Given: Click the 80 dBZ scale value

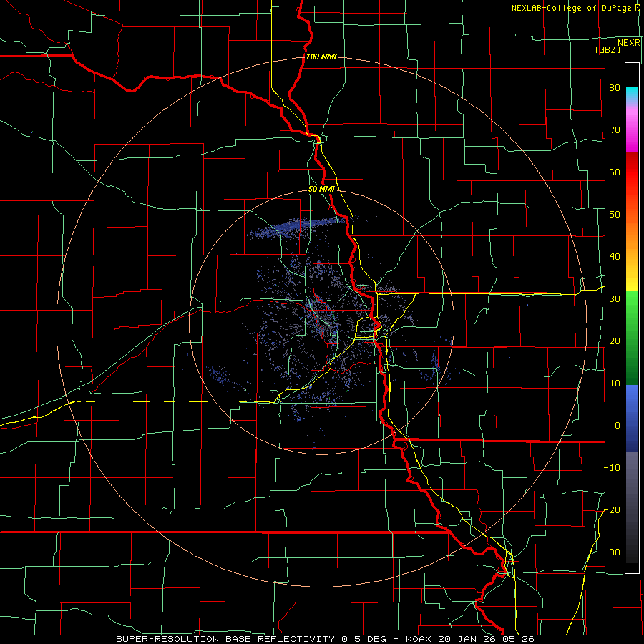Looking at the screenshot, I should [615, 87].
